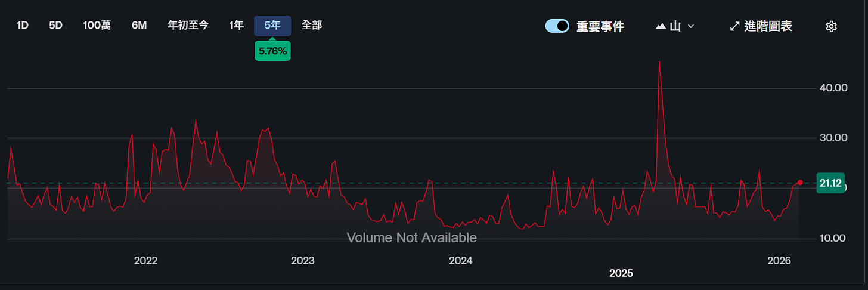Expand the chevron beside 山
This screenshot has width=868, height=290.
691,26
